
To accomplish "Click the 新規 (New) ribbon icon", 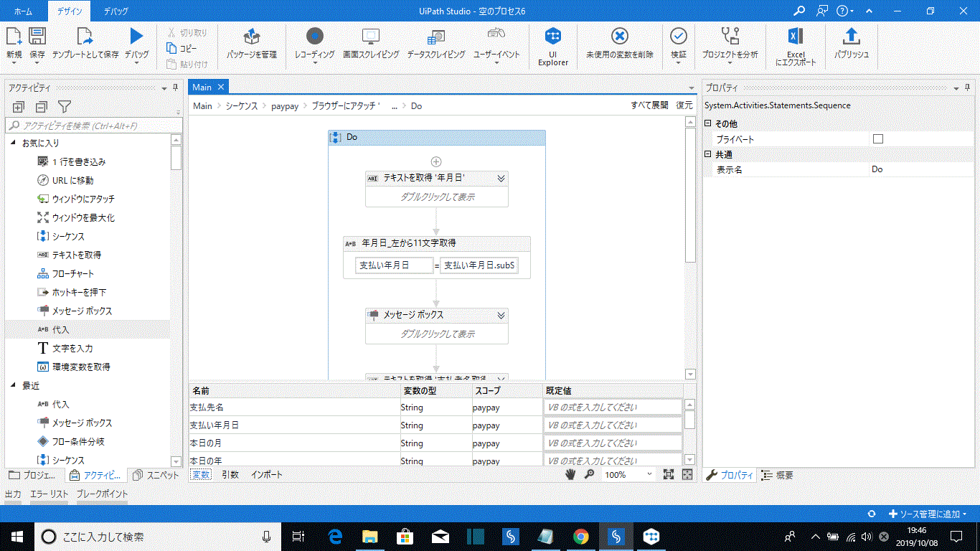I will tap(14, 36).
